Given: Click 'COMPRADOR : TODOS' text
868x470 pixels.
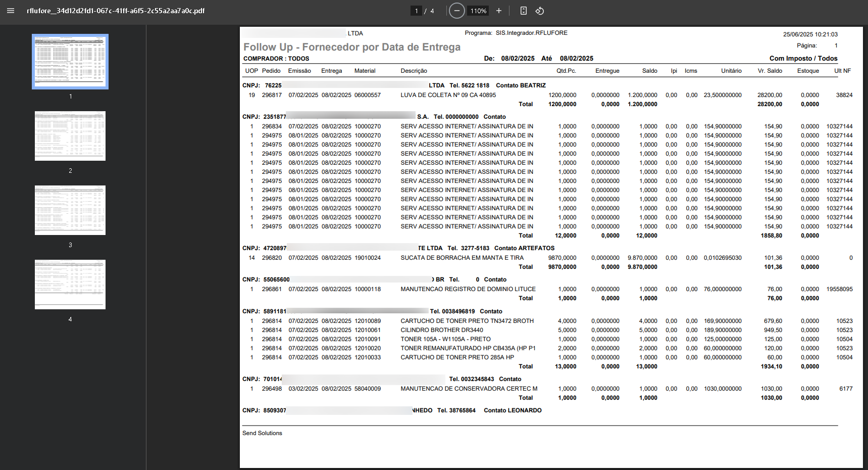Looking at the screenshot, I should 276,59.
